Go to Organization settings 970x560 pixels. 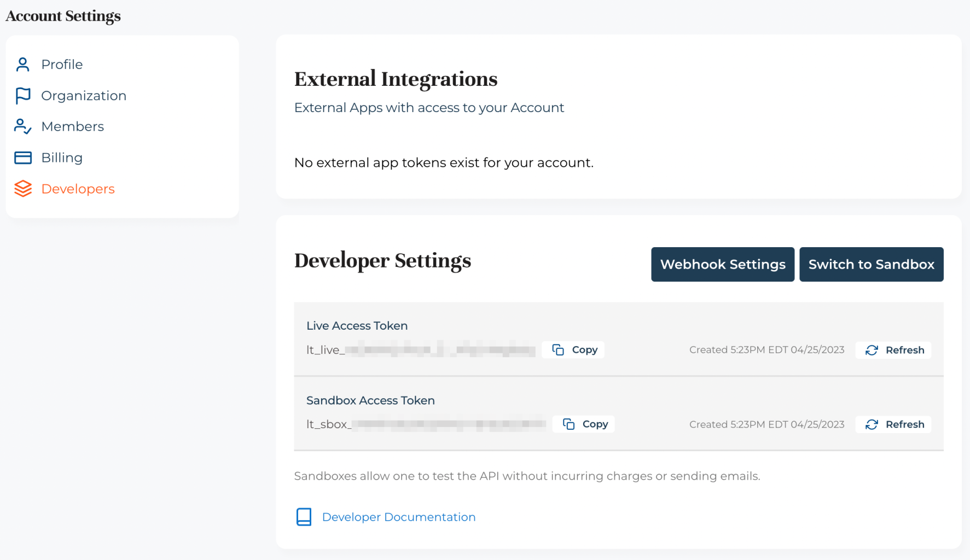(x=84, y=96)
